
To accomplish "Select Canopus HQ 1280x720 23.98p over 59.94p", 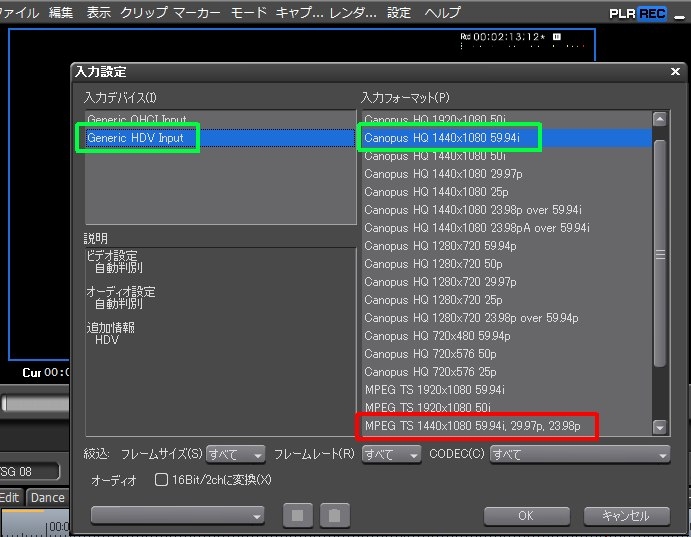I will [x=507, y=318].
